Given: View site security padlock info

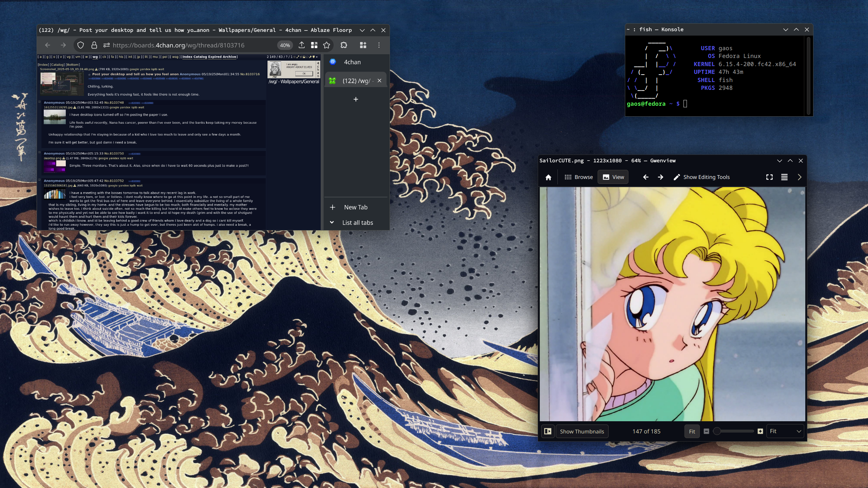Looking at the screenshot, I should coord(94,45).
